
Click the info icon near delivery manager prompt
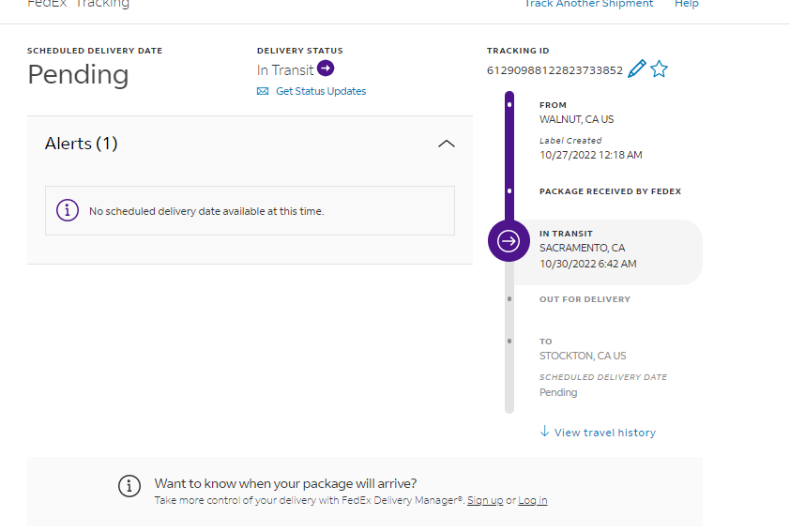(x=129, y=486)
